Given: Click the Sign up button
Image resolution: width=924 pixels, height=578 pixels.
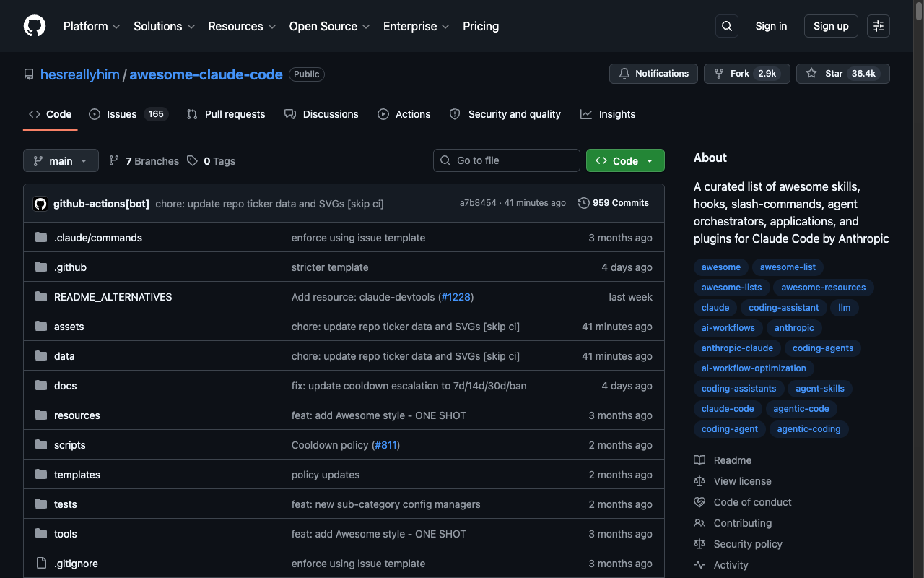Looking at the screenshot, I should pyautogui.click(x=830, y=26).
